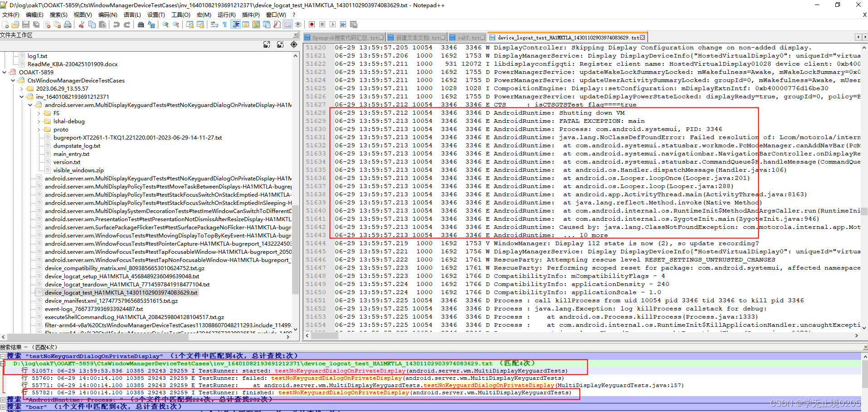This screenshot has width=868, height=412.
Task: Expand the proto folder
Action: click(39, 129)
